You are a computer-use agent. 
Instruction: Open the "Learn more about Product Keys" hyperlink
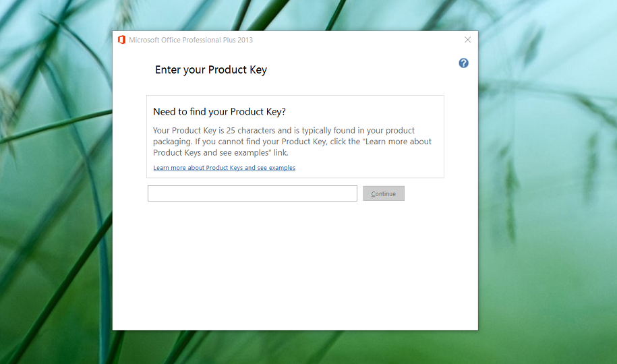[x=224, y=168]
